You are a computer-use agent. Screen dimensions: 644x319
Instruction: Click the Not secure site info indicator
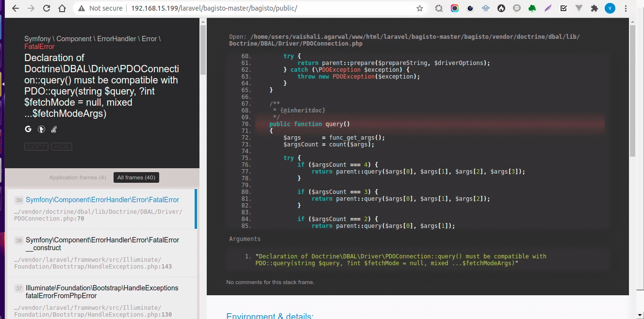point(100,8)
